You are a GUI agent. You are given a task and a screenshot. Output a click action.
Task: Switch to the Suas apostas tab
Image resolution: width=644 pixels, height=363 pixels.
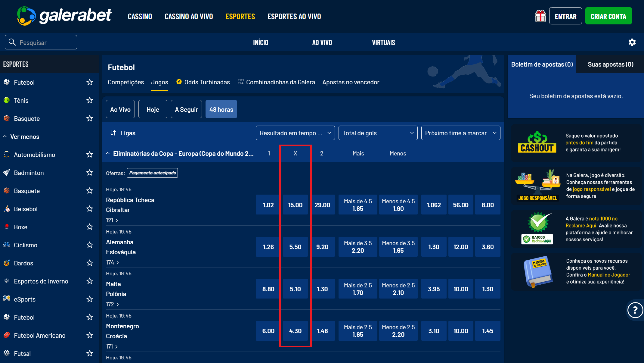[x=610, y=64]
